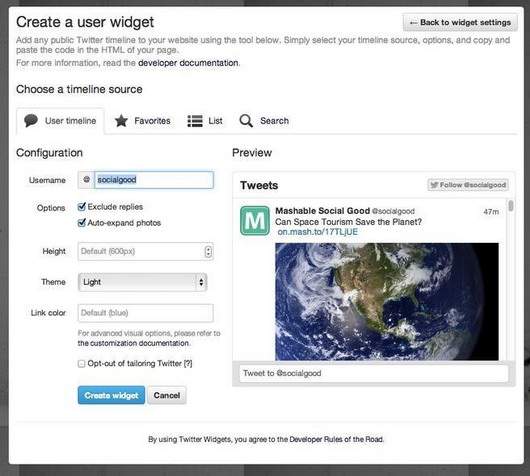The width and height of the screenshot is (530, 476).
Task: Open the customization documentation link
Action: point(134,343)
